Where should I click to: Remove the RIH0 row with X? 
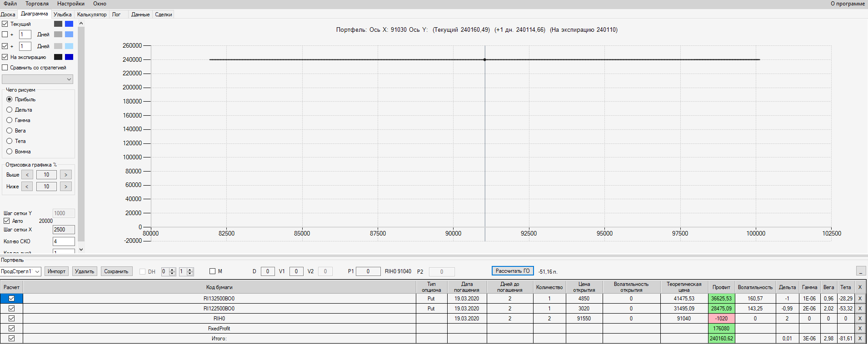[860, 319]
